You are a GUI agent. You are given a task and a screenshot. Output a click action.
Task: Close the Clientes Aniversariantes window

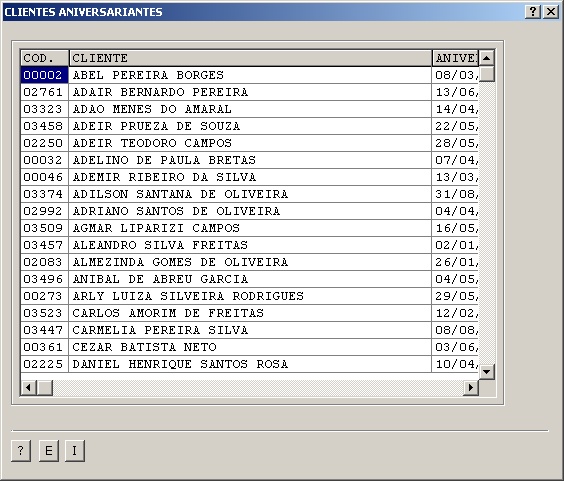pos(551,12)
